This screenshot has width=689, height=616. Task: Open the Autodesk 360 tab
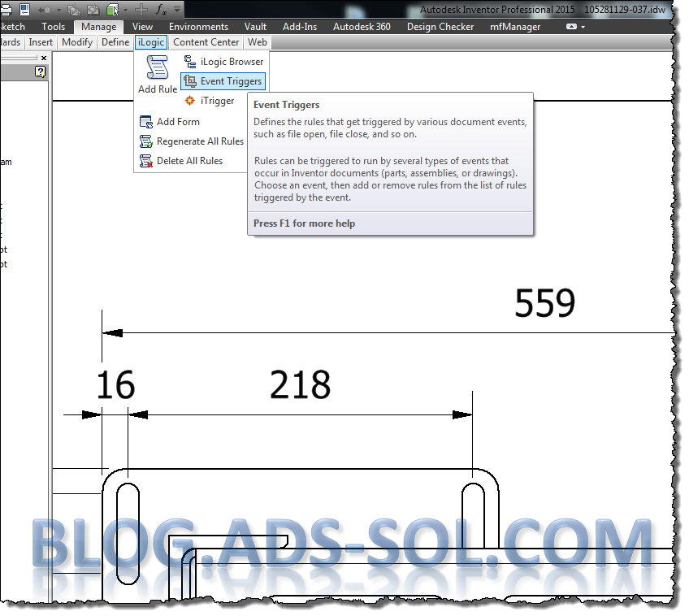(x=362, y=27)
